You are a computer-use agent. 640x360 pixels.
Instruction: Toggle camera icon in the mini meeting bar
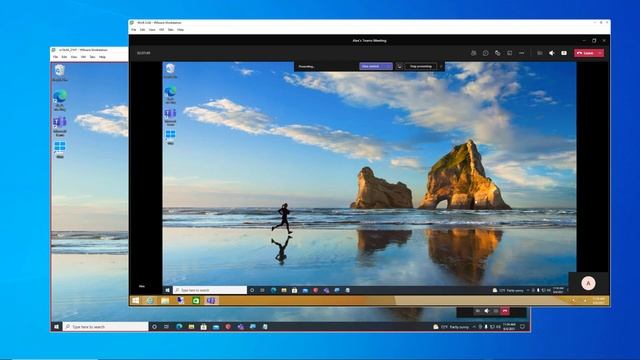[478, 311]
